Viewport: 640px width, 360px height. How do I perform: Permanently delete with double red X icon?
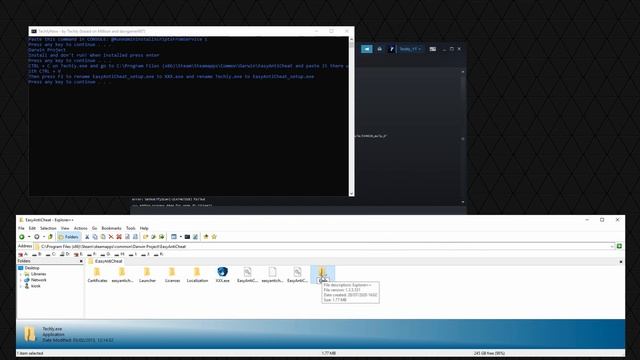119,237
